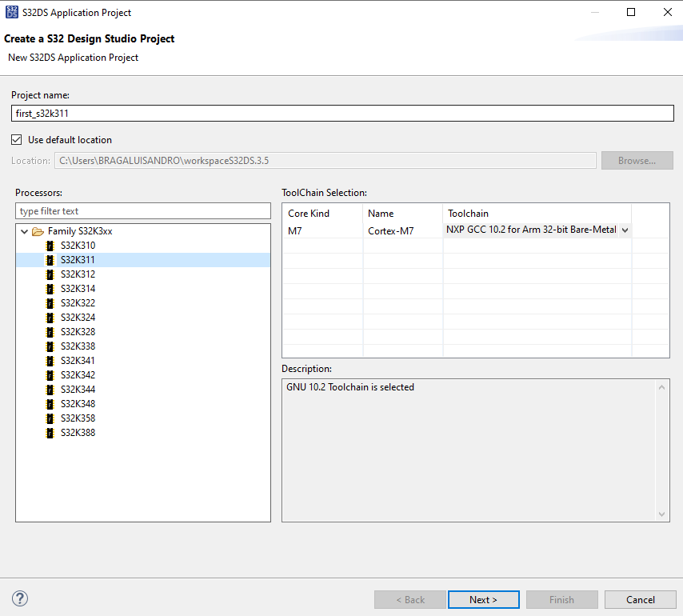Click the Next button
The image size is (683, 616).
pos(483,598)
